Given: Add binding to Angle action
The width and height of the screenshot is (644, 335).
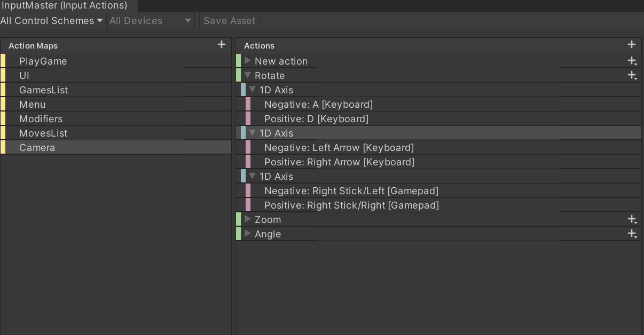Looking at the screenshot, I should pyautogui.click(x=632, y=234).
